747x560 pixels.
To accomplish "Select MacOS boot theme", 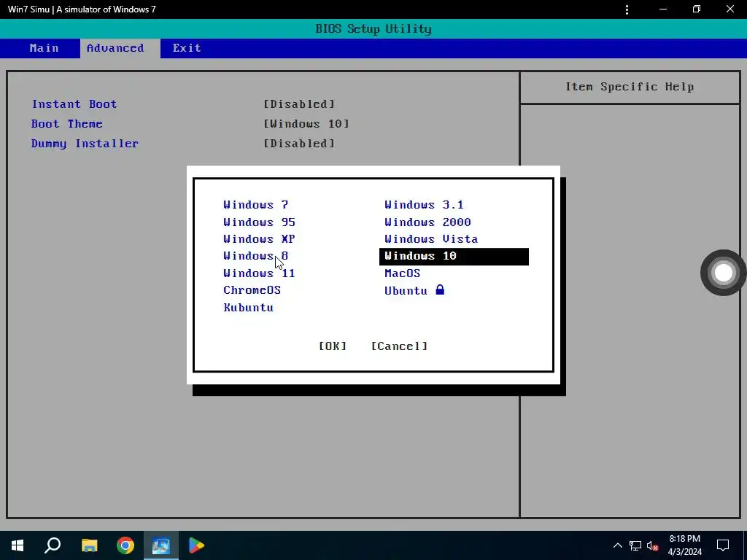I will [403, 273].
